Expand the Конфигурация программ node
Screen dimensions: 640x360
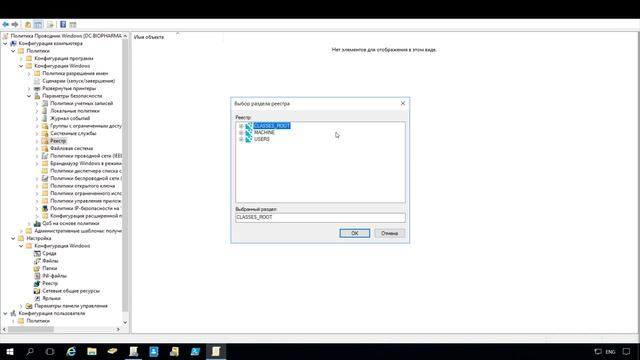21,58
